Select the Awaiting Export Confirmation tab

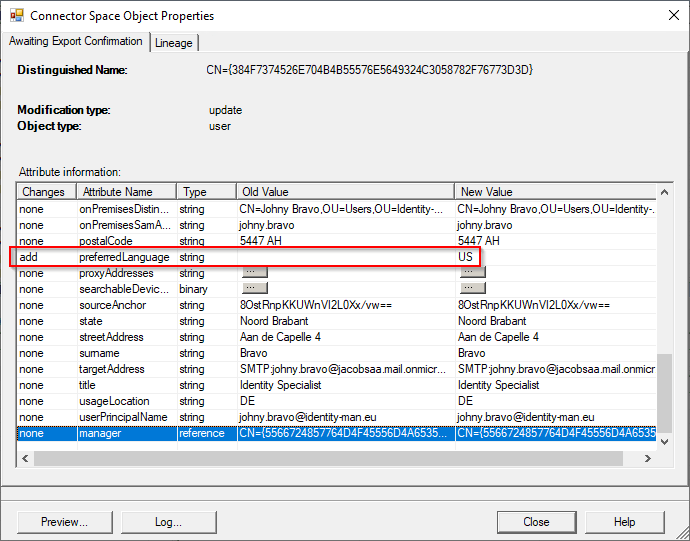[76, 41]
